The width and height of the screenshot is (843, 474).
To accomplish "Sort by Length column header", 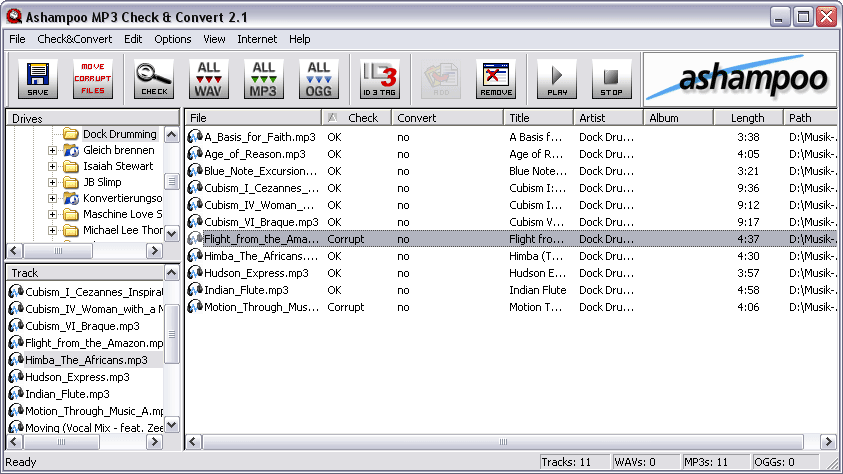I will point(748,118).
